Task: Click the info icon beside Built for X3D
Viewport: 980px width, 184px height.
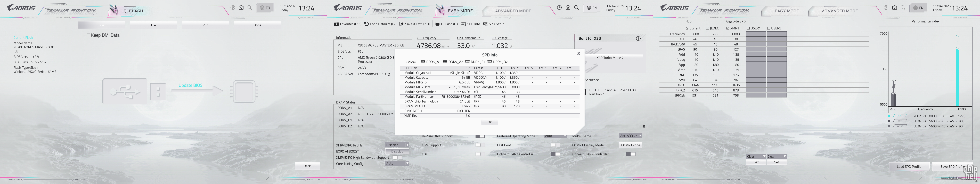Action: 638,39
